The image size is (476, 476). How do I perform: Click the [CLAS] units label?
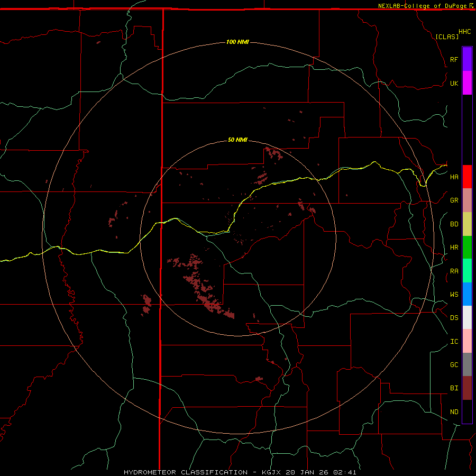[447, 36]
